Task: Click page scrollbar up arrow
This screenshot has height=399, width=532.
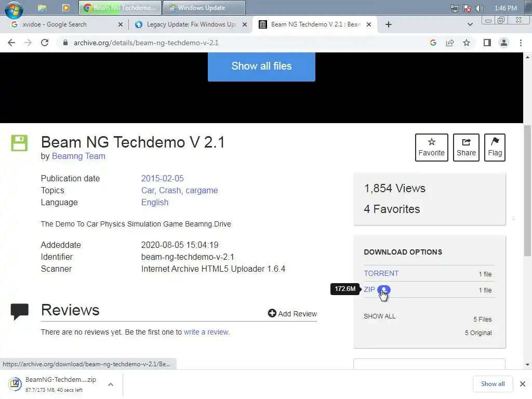Action: click(528, 57)
